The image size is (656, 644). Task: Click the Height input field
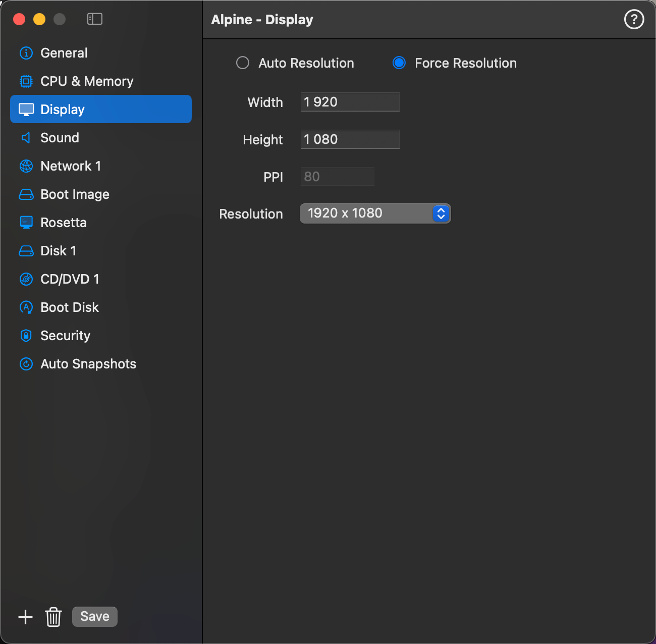pyautogui.click(x=350, y=139)
